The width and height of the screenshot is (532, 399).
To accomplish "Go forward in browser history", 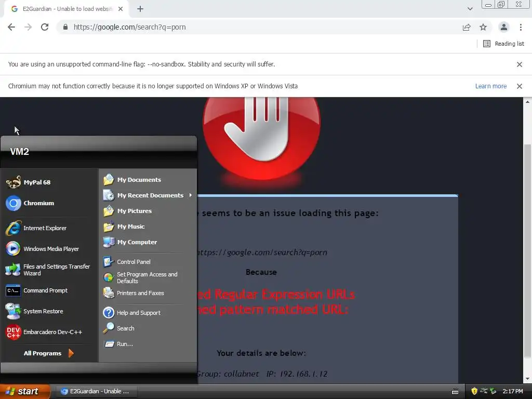I will (28, 27).
